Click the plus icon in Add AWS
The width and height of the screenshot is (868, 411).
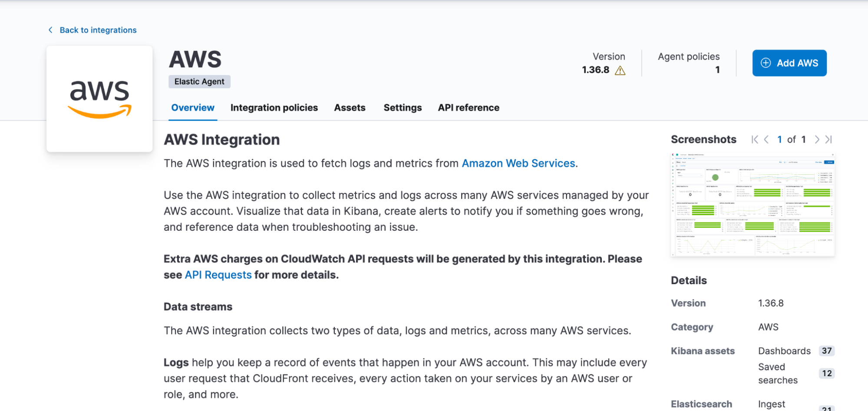pyautogui.click(x=766, y=63)
